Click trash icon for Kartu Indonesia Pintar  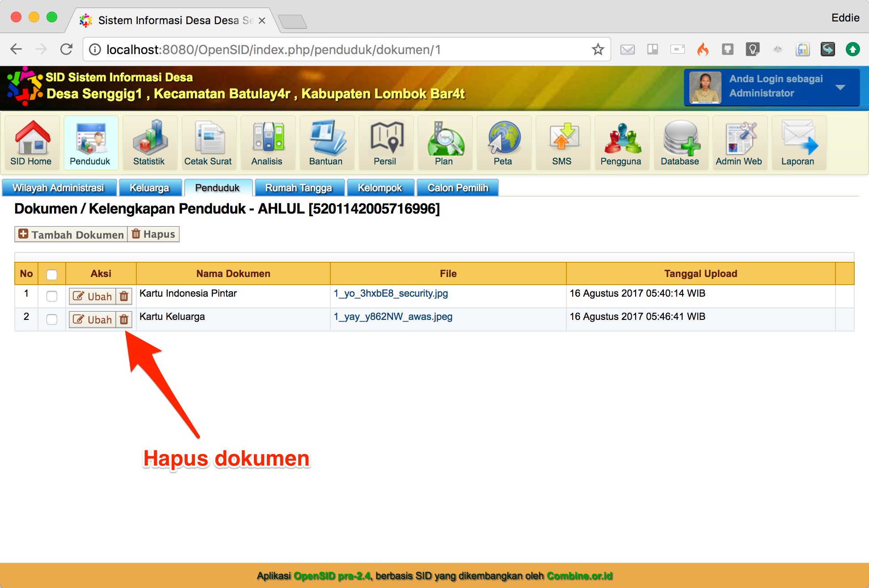click(x=124, y=296)
